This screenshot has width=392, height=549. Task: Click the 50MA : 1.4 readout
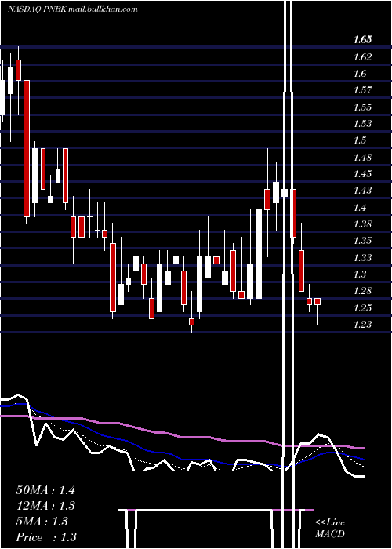point(45,490)
